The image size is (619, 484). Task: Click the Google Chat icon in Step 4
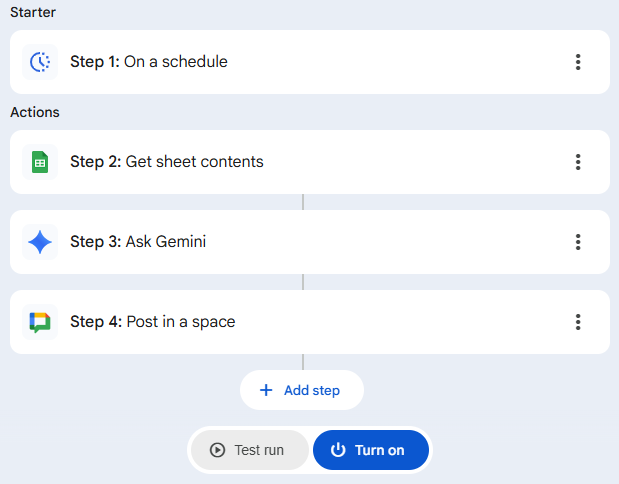point(40,322)
